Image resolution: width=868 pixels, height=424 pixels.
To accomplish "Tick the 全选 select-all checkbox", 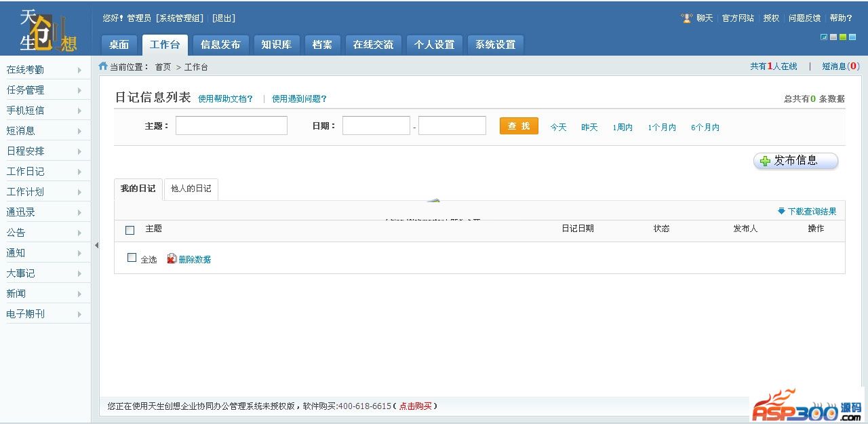I will point(132,258).
